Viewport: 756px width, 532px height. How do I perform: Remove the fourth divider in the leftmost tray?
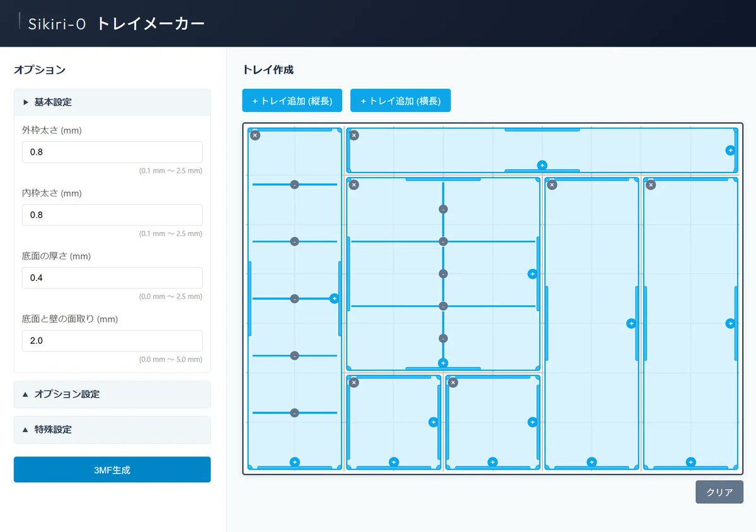(x=294, y=356)
